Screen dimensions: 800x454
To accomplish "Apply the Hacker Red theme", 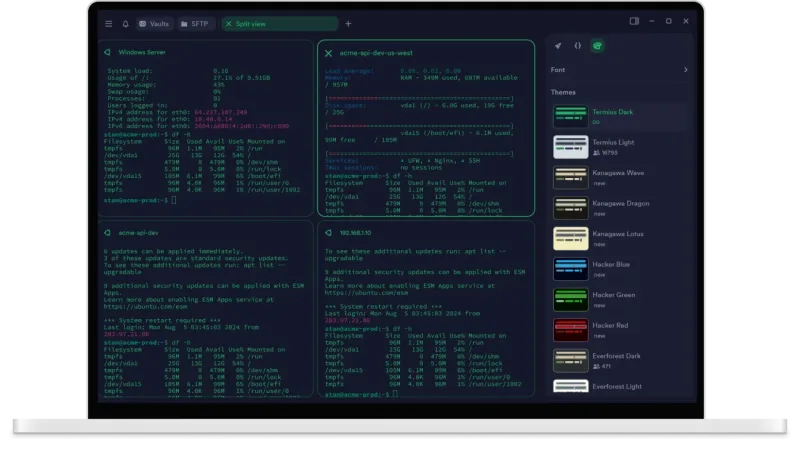I will click(x=619, y=330).
